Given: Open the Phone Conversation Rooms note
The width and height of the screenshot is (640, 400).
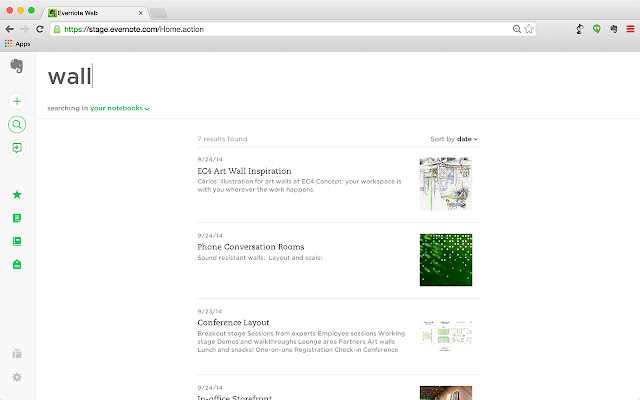Looking at the screenshot, I should (251, 247).
